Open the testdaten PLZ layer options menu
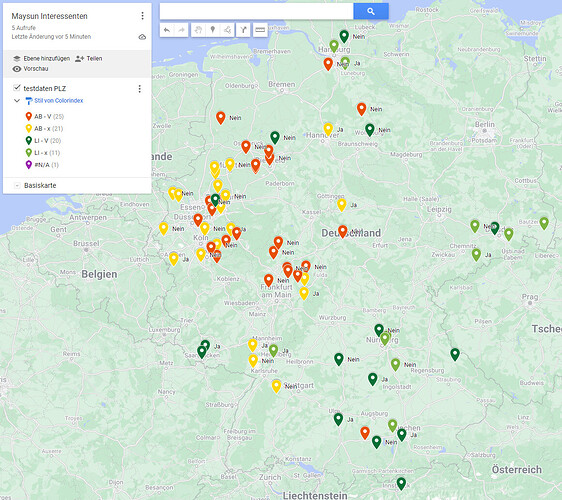 [x=139, y=89]
